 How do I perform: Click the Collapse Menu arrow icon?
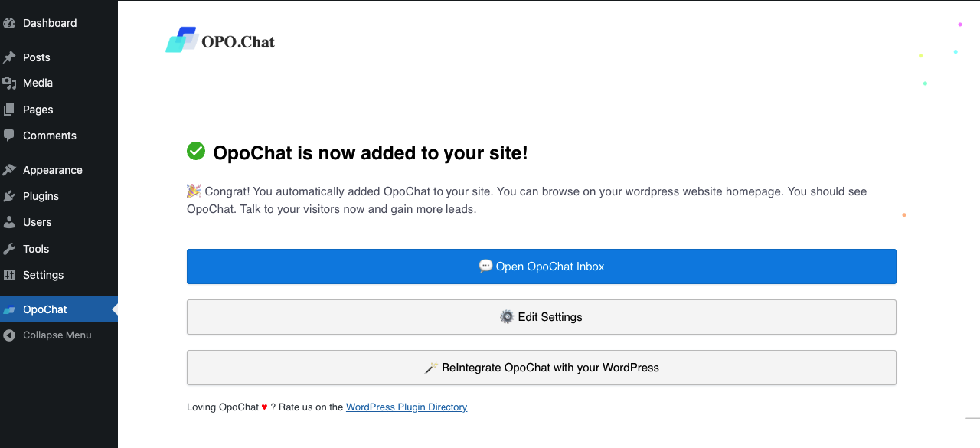pos(9,335)
